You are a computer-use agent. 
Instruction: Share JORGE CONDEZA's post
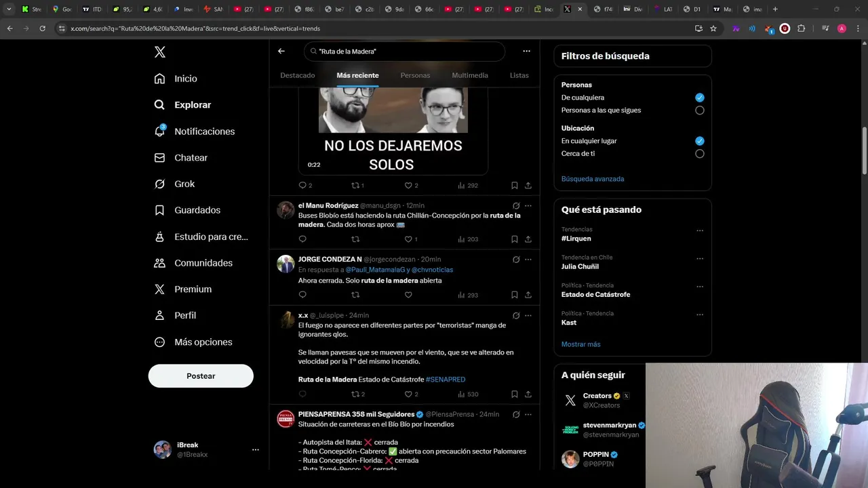[528, 295]
